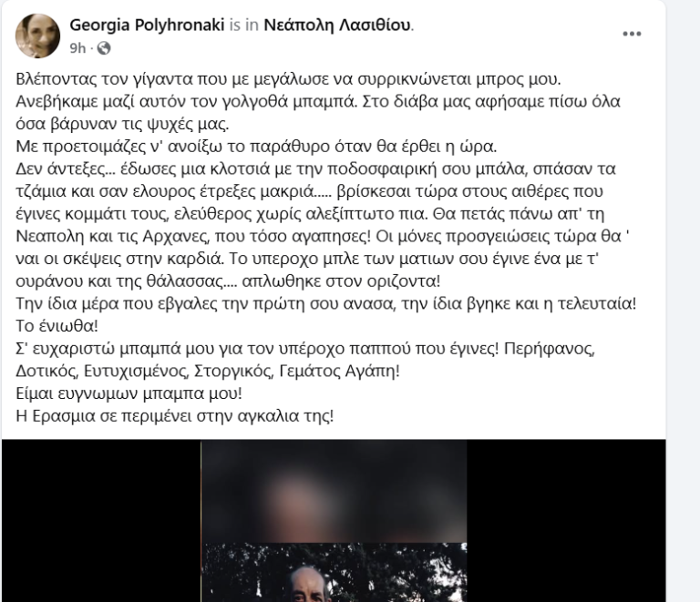
Task: Open the Georgia Polyhronaki profile name link
Action: pos(147,25)
